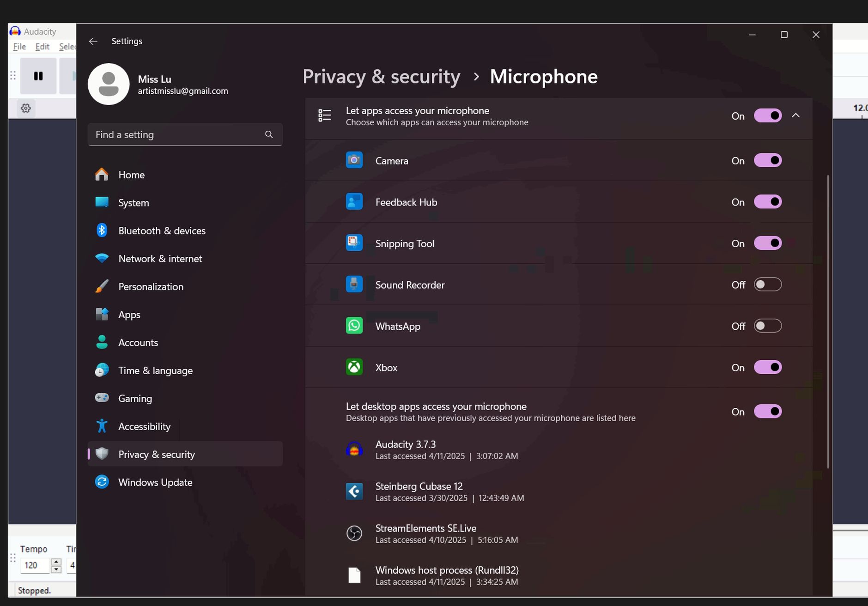Click the Audacity window title
The height and width of the screenshot is (606, 868).
coord(40,31)
